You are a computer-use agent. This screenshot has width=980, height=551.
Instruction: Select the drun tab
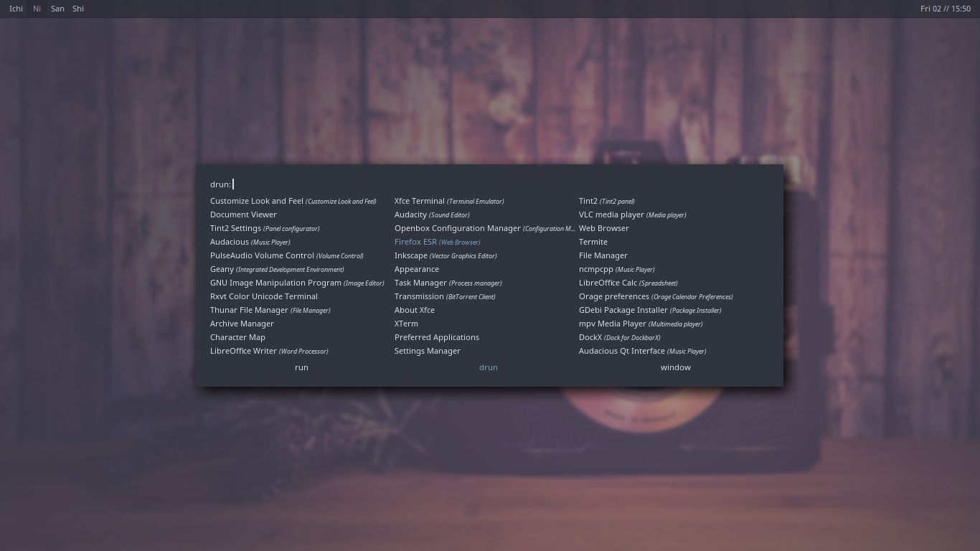(x=489, y=367)
